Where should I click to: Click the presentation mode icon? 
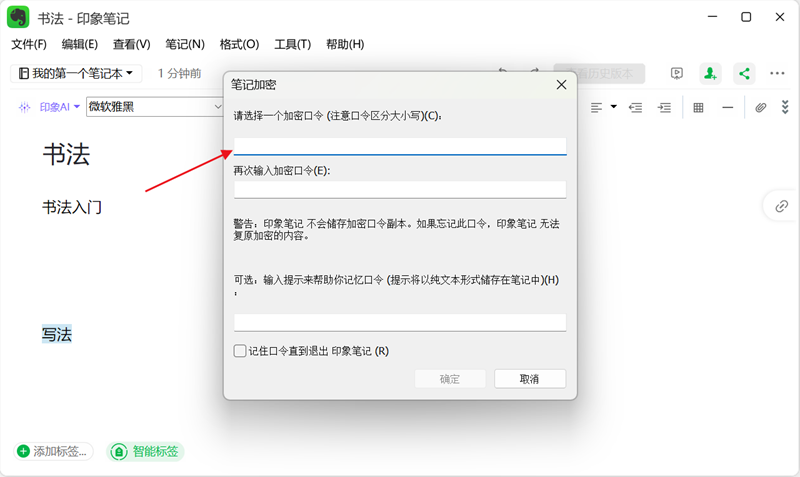[x=677, y=73]
